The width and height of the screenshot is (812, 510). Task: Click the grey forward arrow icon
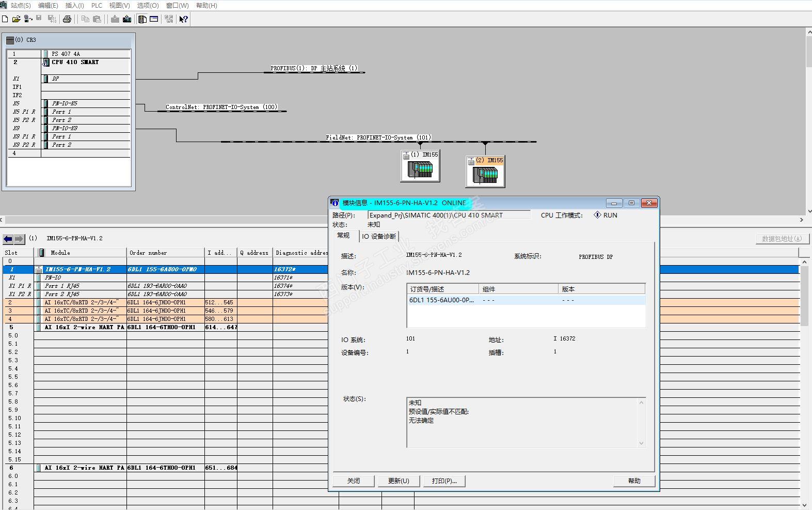(19, 239)
